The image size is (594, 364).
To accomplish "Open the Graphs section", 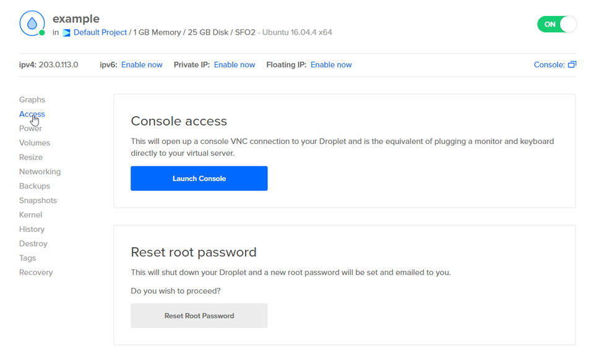I will (x=32, y=99).
